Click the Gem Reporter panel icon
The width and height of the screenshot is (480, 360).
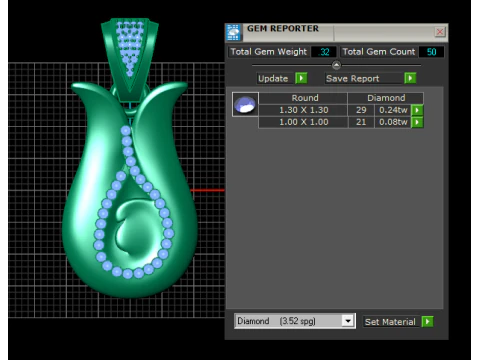click(x=233, y=32)
